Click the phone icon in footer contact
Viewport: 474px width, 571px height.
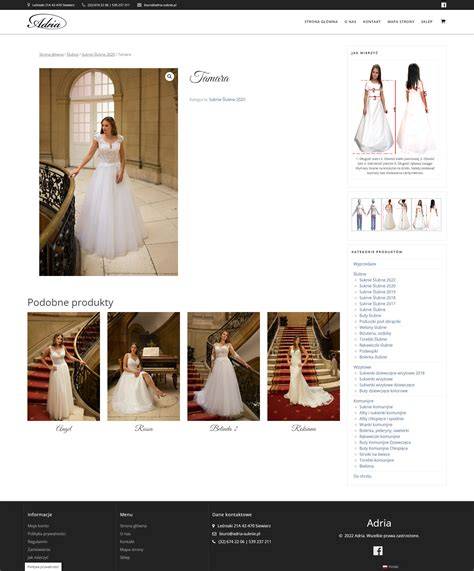tap(214, 542)
